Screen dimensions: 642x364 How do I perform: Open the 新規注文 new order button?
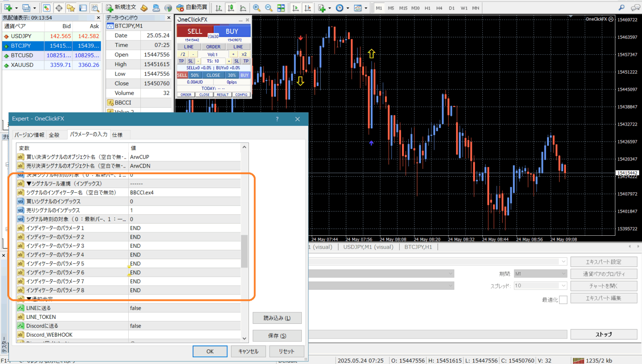point(121,8)
